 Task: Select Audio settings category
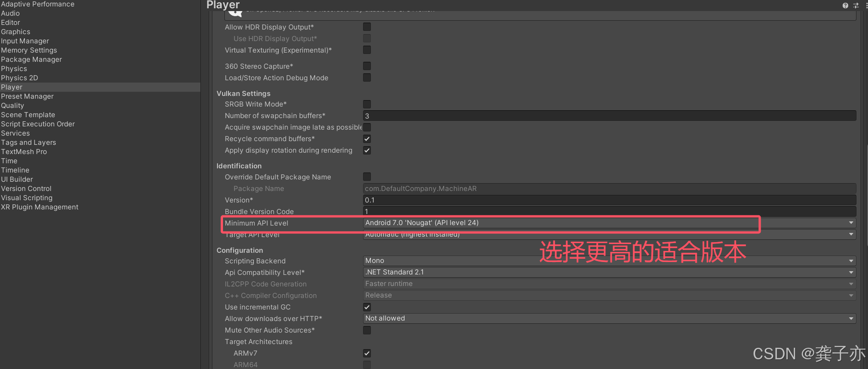click(x=10, y=13)
